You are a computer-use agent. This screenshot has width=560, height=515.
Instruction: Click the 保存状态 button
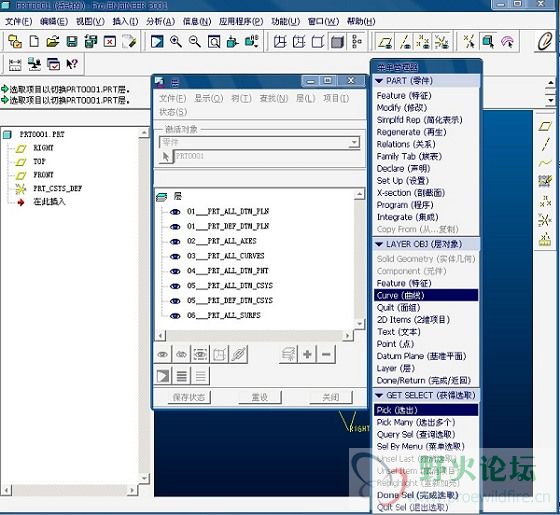point(189,397)
